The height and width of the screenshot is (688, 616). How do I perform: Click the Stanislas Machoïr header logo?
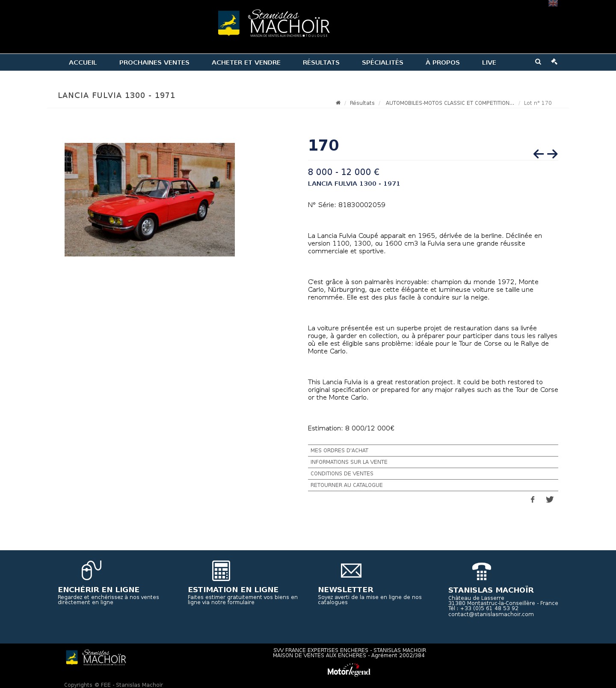[274, 23]
